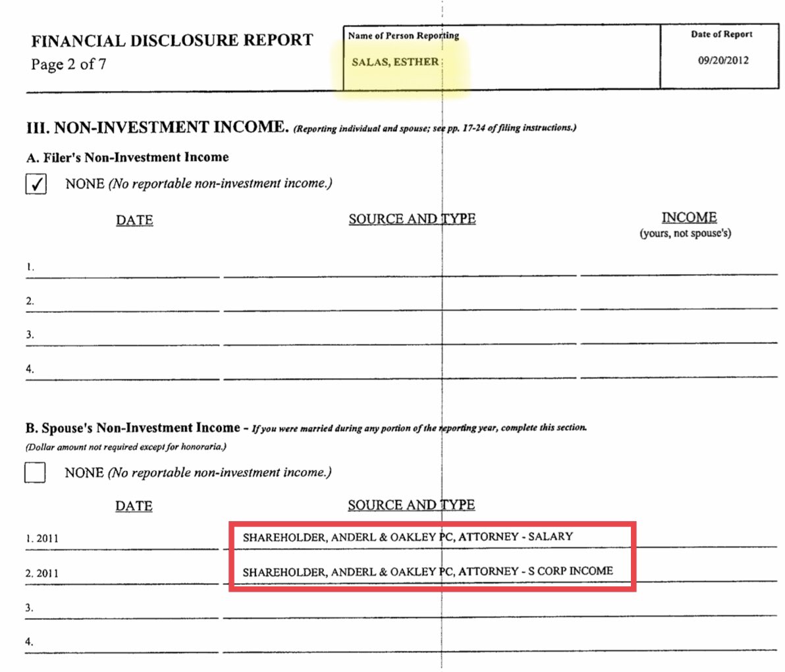785x672 pixels.
Task: Click the filer section 'SOURCE AND TYPE' header
Action: pyautogui.click(x=412, y=219)
